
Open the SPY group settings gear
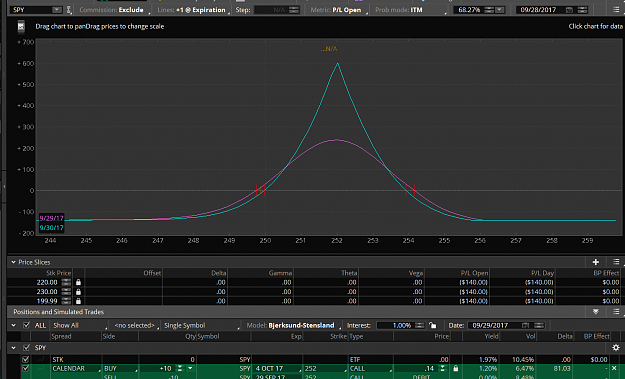616,348
